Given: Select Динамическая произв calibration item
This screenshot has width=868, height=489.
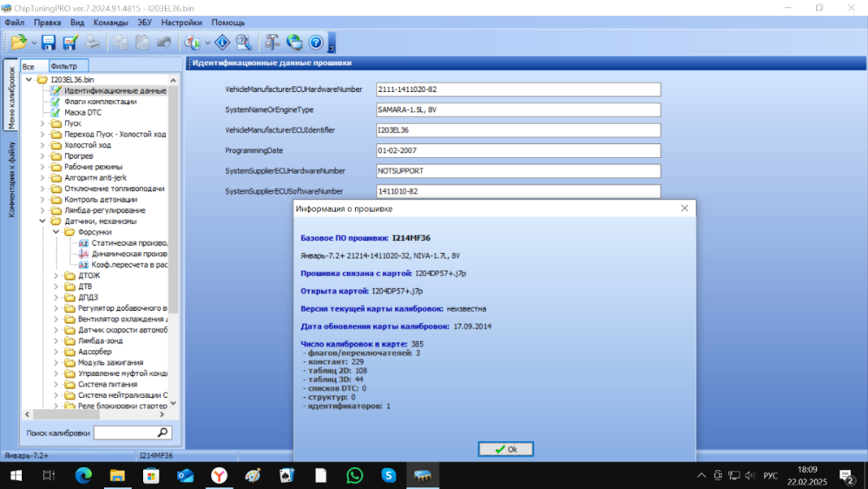Looking at the screenshot, I should 129,254.
